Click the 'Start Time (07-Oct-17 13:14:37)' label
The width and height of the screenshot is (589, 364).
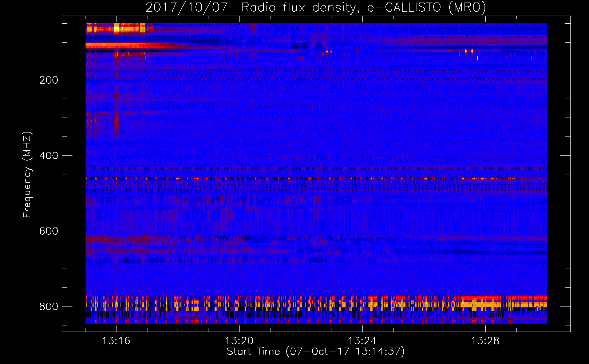click(316, 352)
